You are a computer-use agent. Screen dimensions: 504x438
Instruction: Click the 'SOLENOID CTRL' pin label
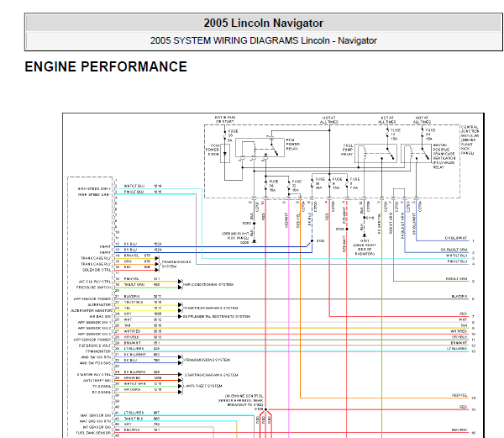pos(97,270)
